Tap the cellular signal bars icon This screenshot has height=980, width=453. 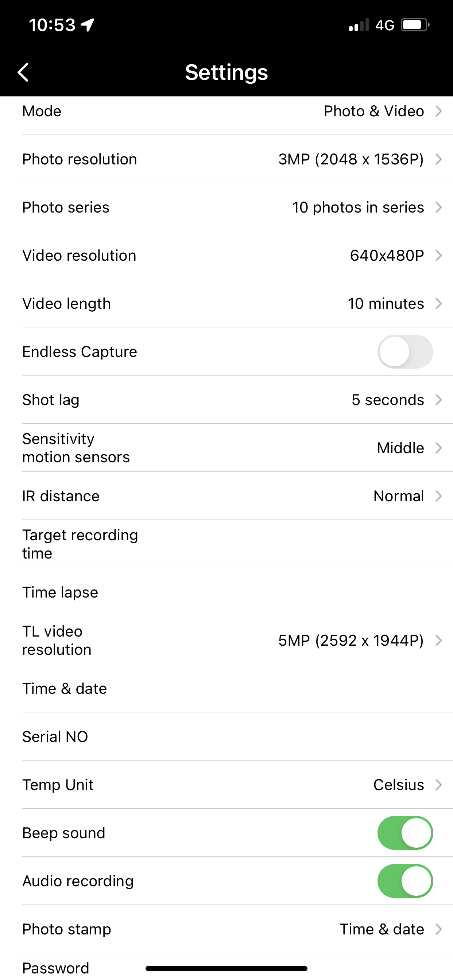359,25
